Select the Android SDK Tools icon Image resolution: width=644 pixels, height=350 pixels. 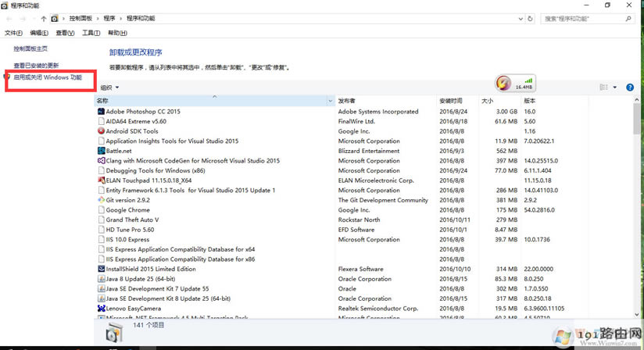point(101,131)
